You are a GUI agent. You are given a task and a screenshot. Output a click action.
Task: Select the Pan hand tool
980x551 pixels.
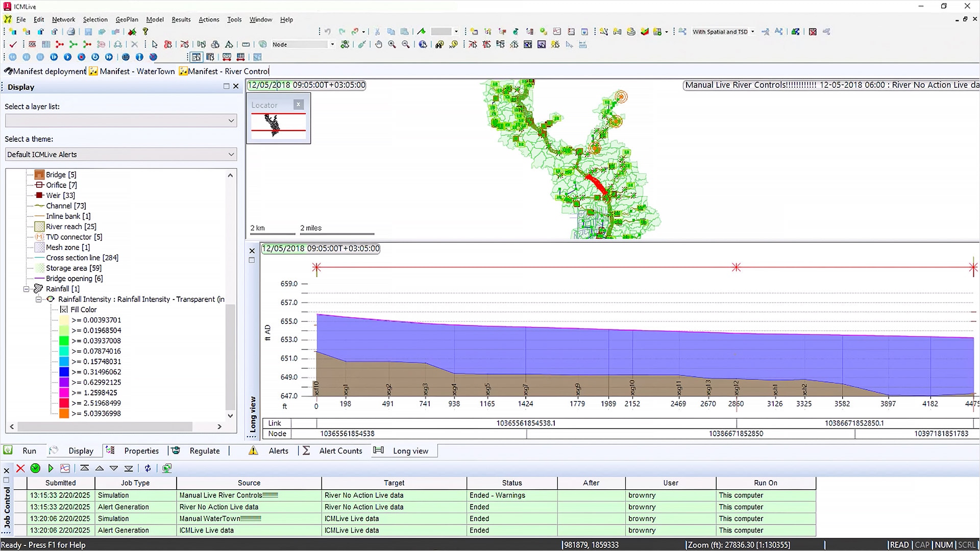379,44
